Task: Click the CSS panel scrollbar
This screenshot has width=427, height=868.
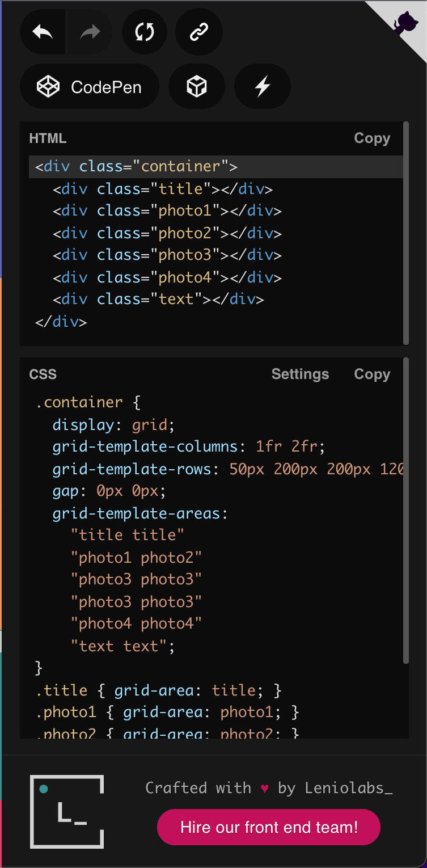Action: point(406,511)
